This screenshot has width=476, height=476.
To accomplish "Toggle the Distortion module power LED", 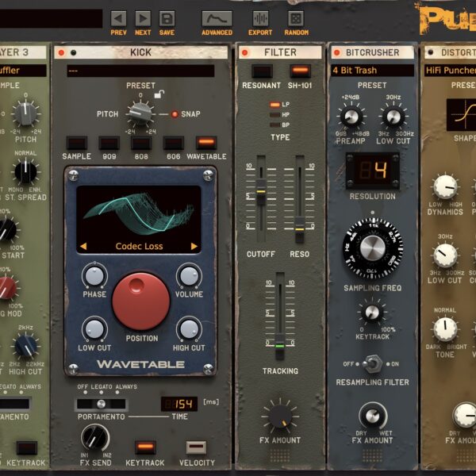I will click(431, 52).
